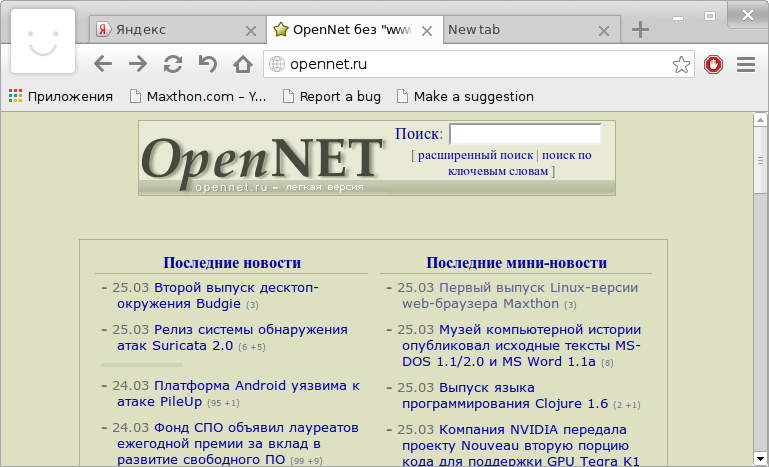Viewport: 769px width, 467px height.
Task: Click the scrollbar up arrow
Action: [761, 119]
